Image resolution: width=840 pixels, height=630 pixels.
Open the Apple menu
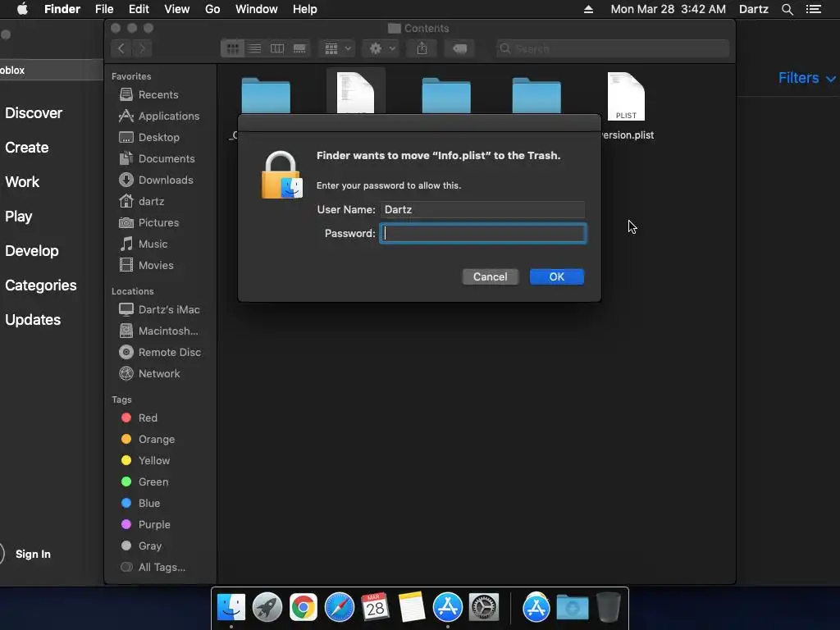click(x=22, y=9)
